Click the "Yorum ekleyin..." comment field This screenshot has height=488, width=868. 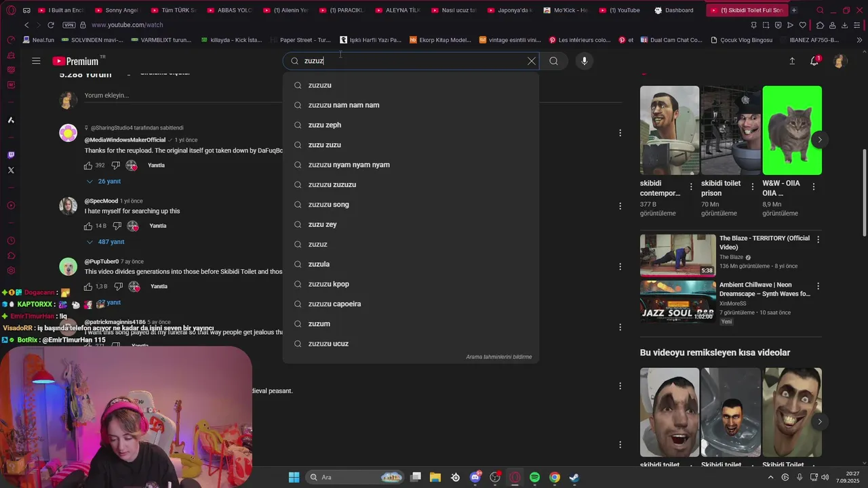click(x=353, y=96)
